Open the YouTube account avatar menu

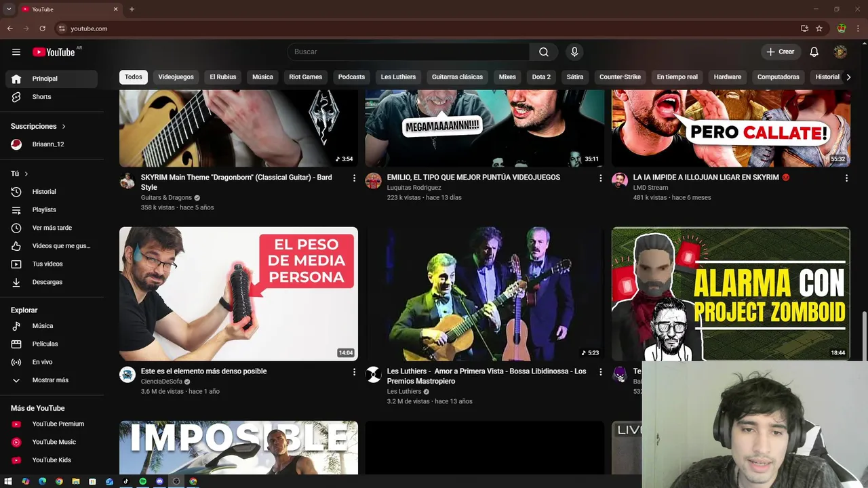(x=840, y=52)
